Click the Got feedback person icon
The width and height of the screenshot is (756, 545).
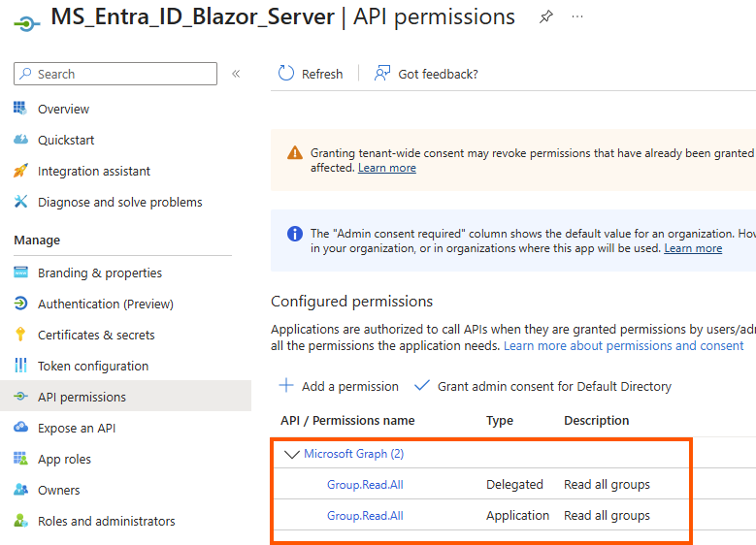point(381,74)
